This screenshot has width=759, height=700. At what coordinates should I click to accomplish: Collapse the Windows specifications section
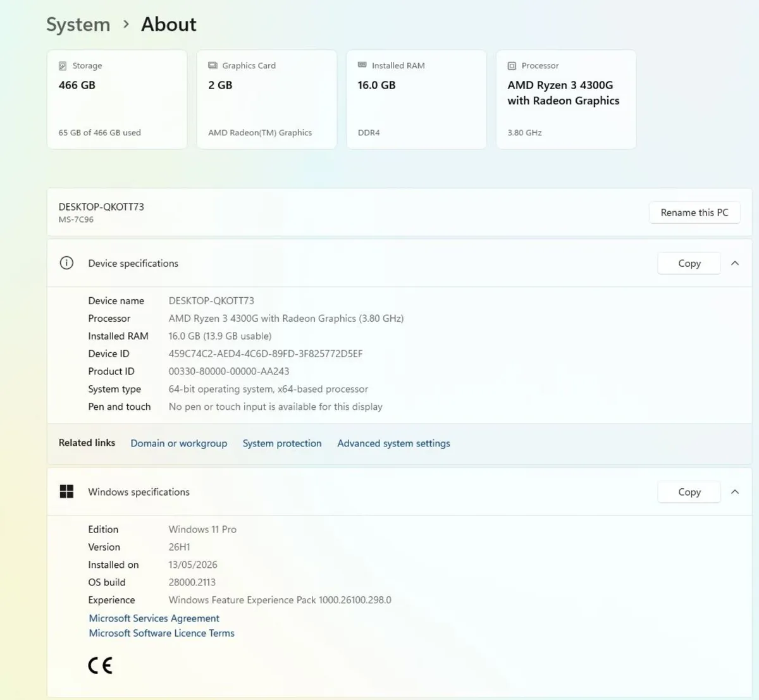pos(735,491)
